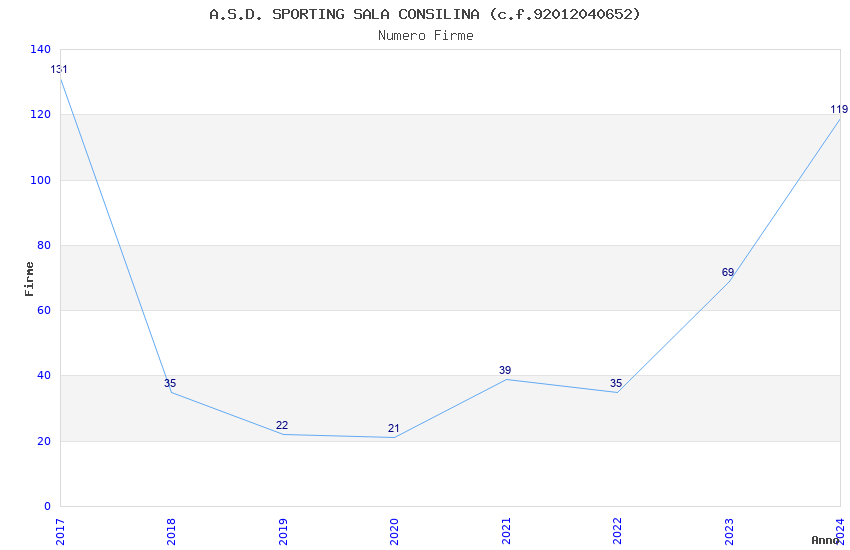Image resolution: width=850 pixels, height=550 pixels.
Task: Click the y-axis tick 120
Action: [x=40, y=114]
